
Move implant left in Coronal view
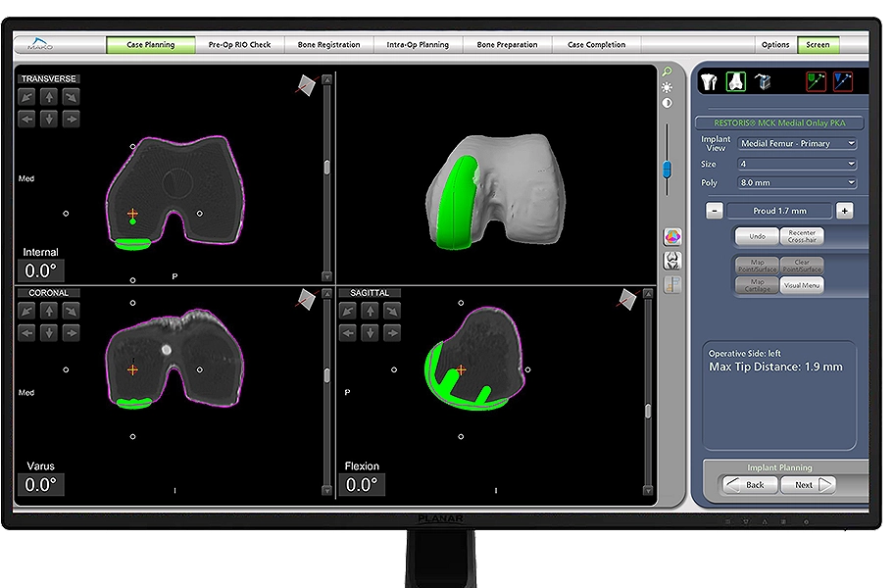[x=26, y=333]
